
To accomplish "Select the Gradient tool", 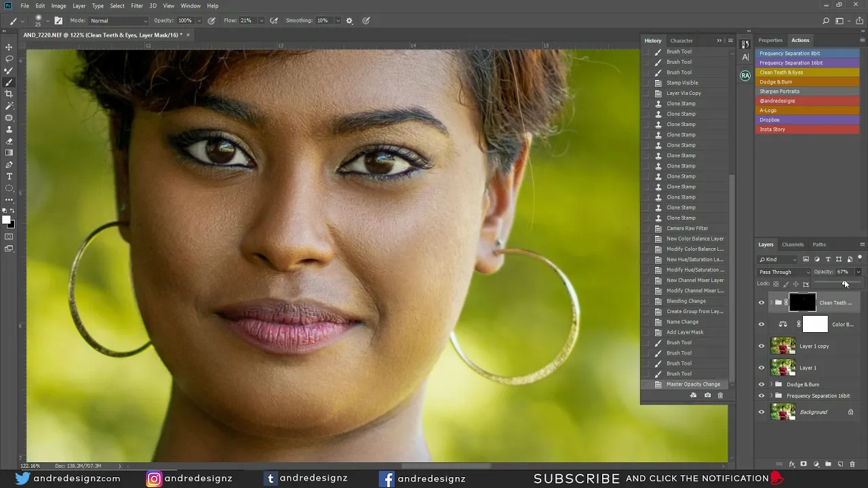I will click(9, 153).
